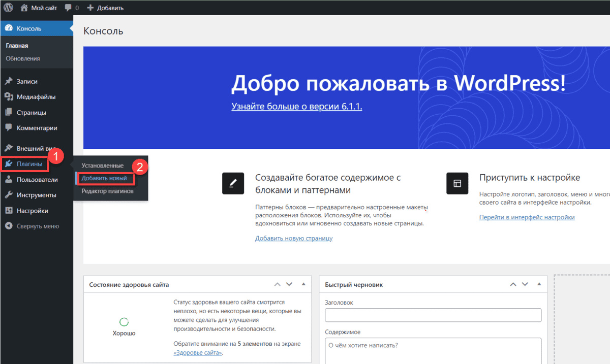Click Добавить in the admin bar

(x=110, y=8)
